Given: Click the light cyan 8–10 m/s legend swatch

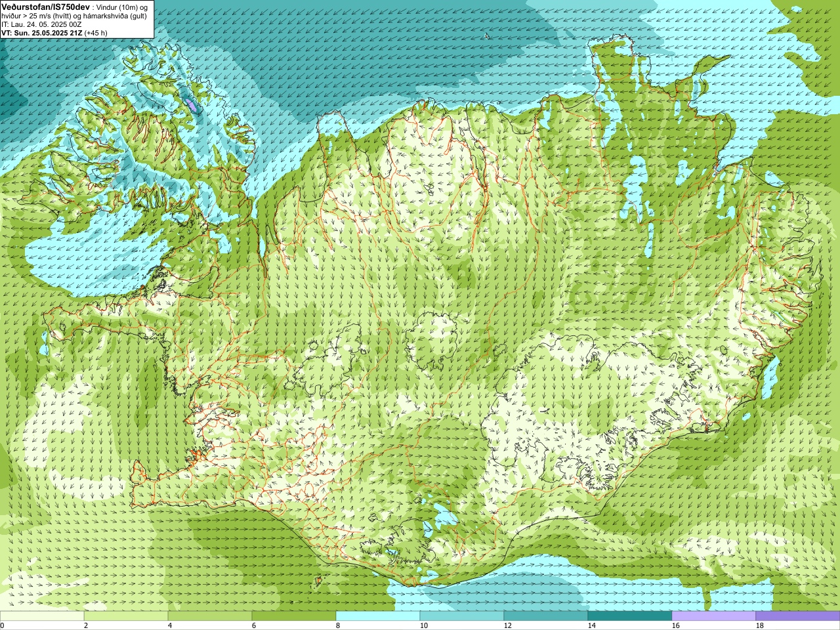Looking at the screenshot, I should pyautogui.click(x=378, y=616).
